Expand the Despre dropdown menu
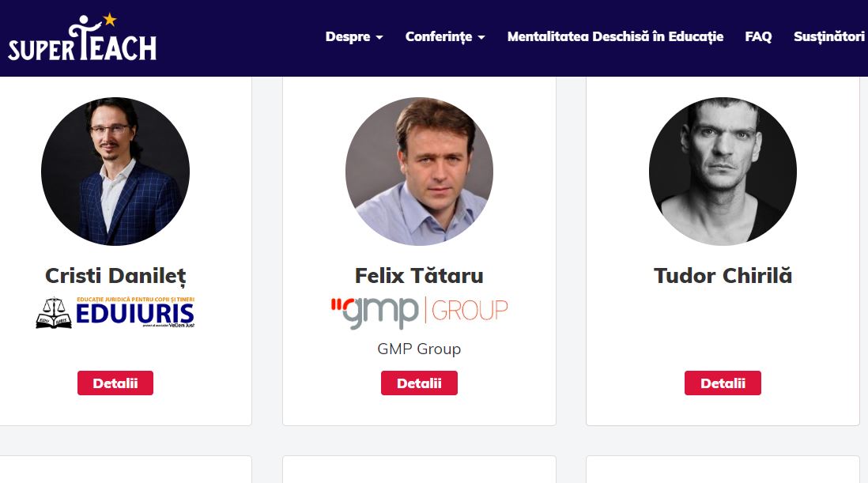The width and height of the screenshot is (868, 483). [x=354, y=36]
